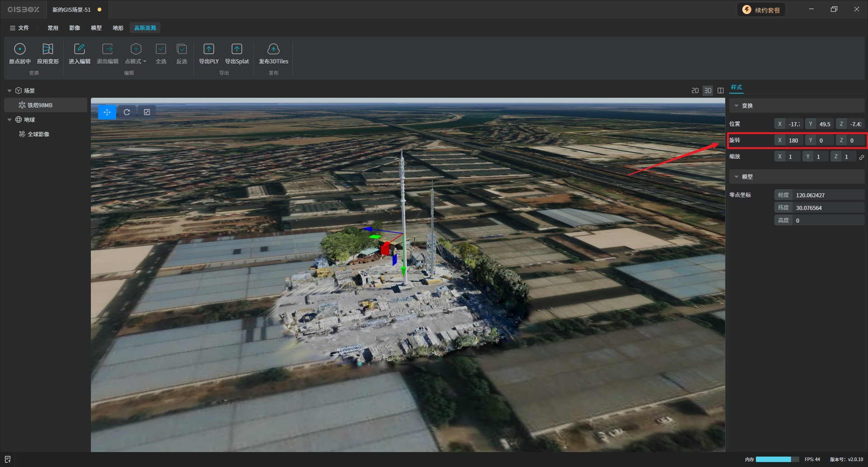Toggle split-screen view mode
The width and height of the screenshot is (868, 467).
(x=721, y=91)
